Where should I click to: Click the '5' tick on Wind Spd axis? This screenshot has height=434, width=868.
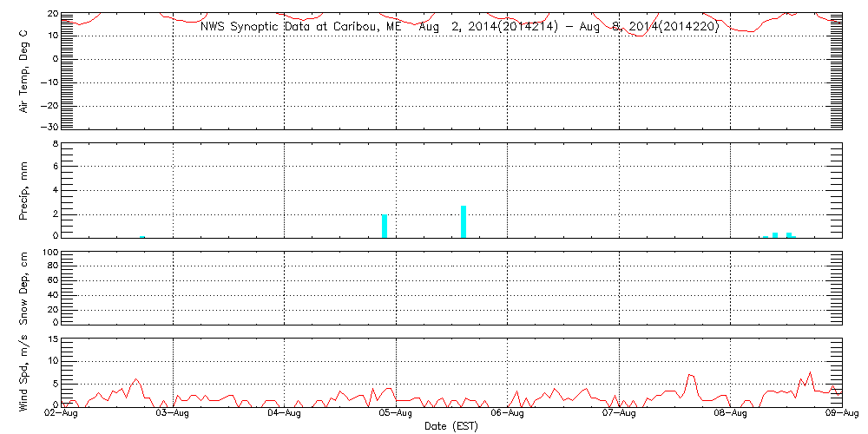click(x=55, y=383)
